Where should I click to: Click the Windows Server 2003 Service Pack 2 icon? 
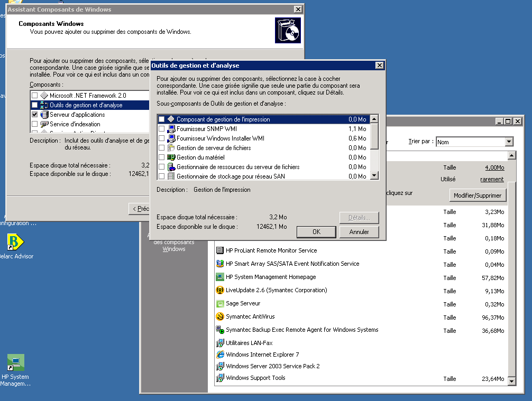(220, 366)
